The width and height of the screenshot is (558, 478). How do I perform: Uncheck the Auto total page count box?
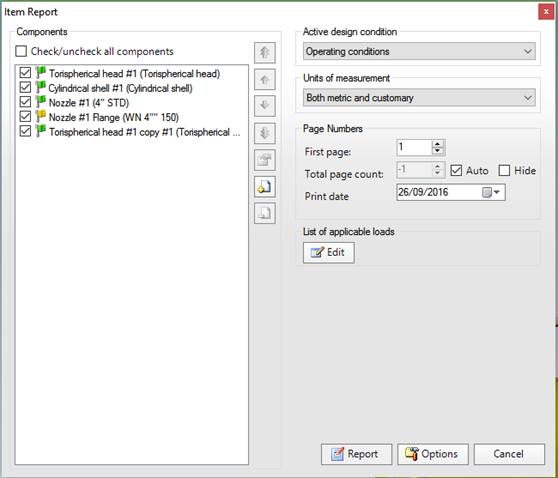tap(456, 170)
